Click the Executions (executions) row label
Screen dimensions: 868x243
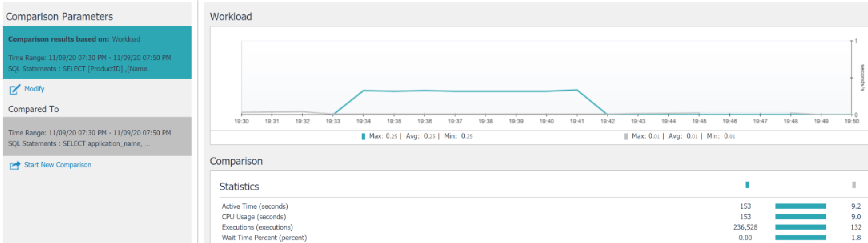coord(258,227)
